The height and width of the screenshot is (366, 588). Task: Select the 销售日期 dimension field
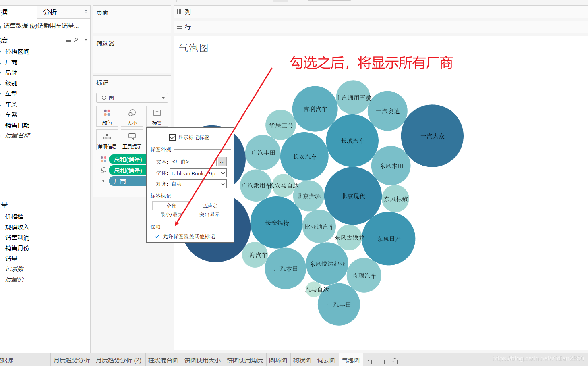tap(17, 125)
